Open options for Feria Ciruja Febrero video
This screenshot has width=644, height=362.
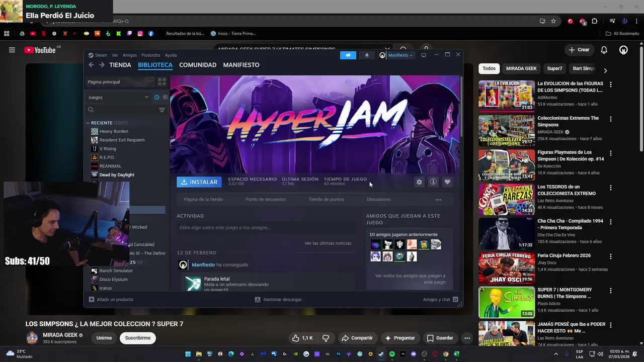(611, 256)
